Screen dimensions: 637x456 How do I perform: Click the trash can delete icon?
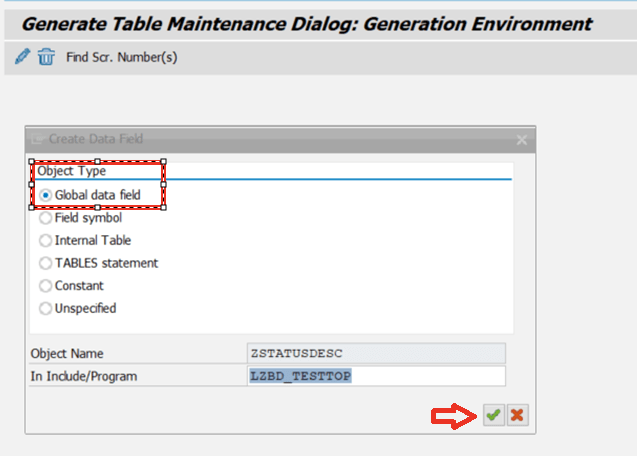pyautogui.click(x=46, y=56)
